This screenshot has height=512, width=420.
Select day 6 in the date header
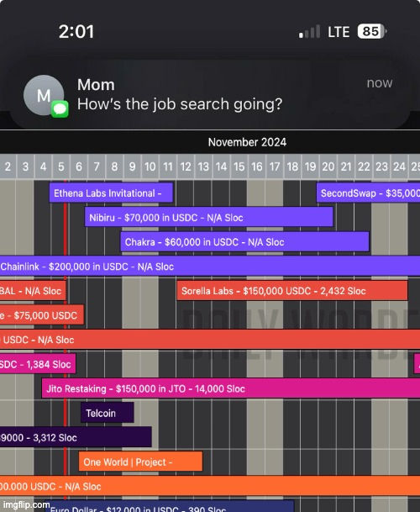[79, 166]
